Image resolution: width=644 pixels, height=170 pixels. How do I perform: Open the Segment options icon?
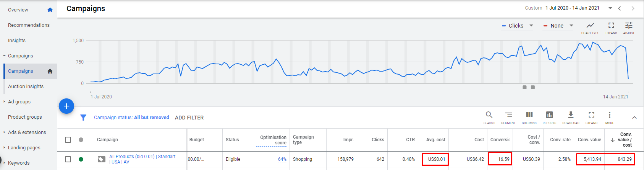(508, 115)
